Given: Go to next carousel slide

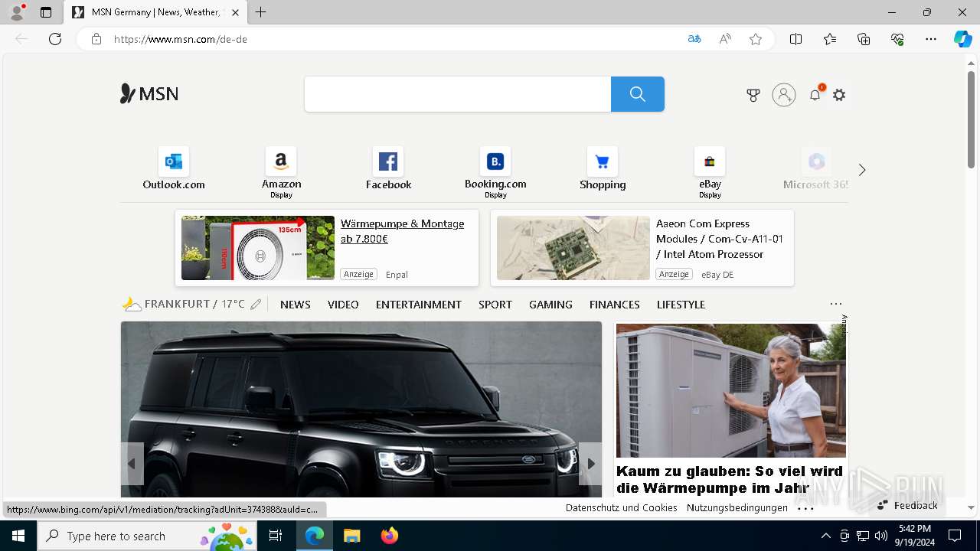Looking at the screenshot, I should pos(590,463).
